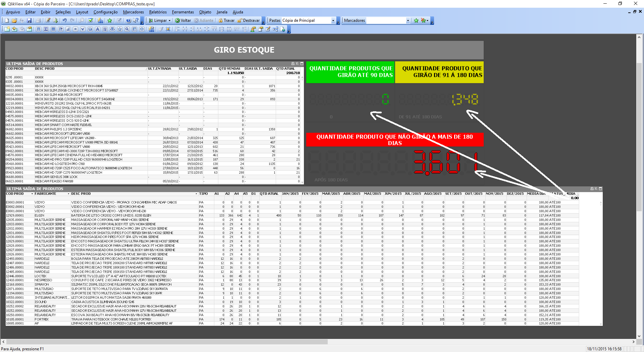
Task: Select the GIRO ESTOQUE title banner
Action: click(x=244, y=50)
